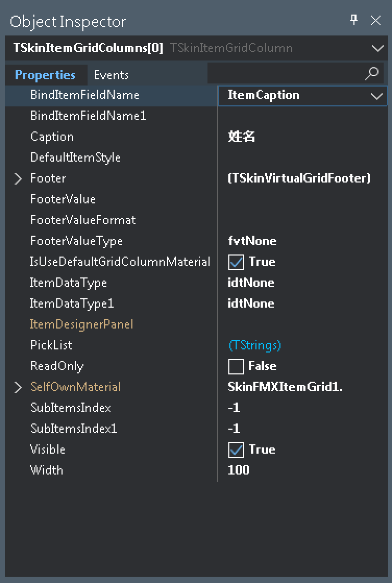This screenshot has height=583, width=392.
Task: Uncheck the Visible checkbox
Action: click(236, 450)
